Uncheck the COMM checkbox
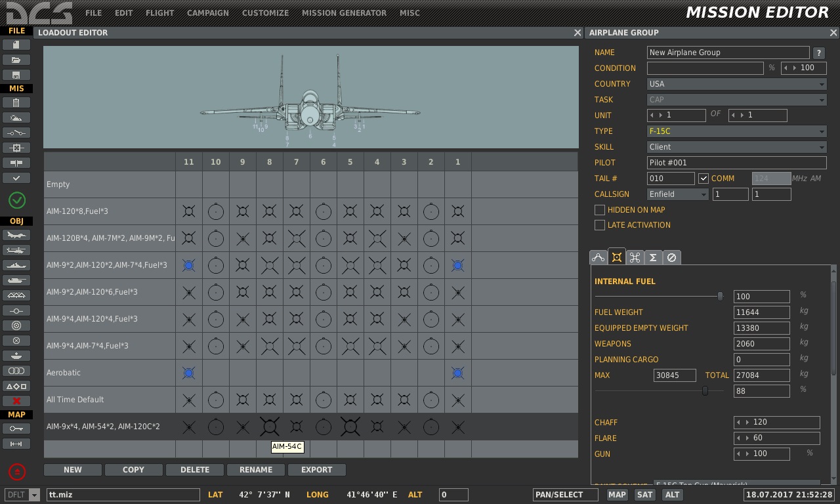The height and width of the screenshot is (504, 840). click(x=703, y=178)
